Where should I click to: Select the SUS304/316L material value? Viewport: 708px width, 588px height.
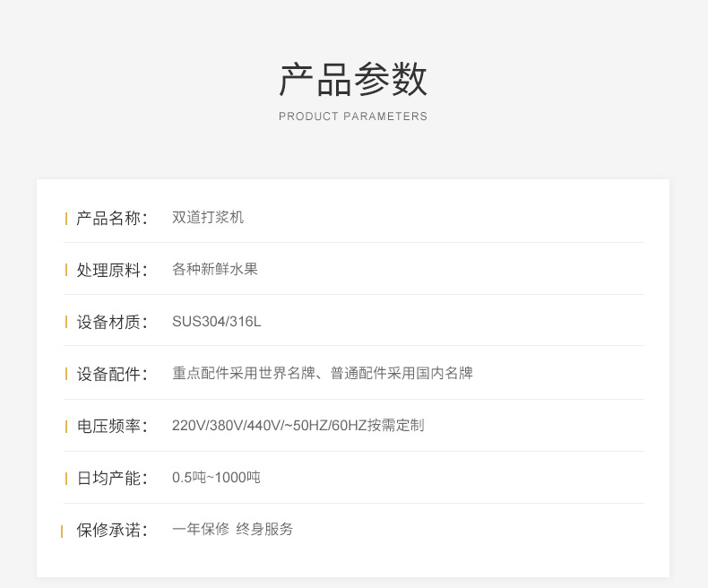pyautogui.click(x=216, y=322)
